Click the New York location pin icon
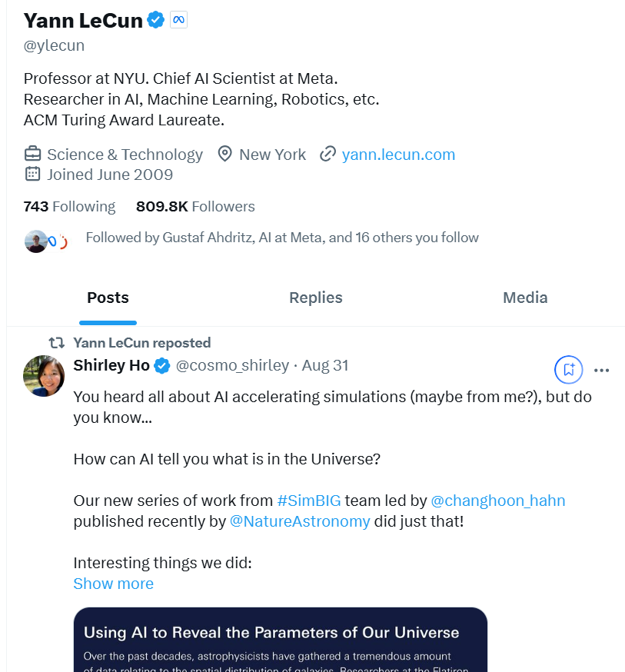The width and height of the screenshot is (625, 672). coord(224,155)
